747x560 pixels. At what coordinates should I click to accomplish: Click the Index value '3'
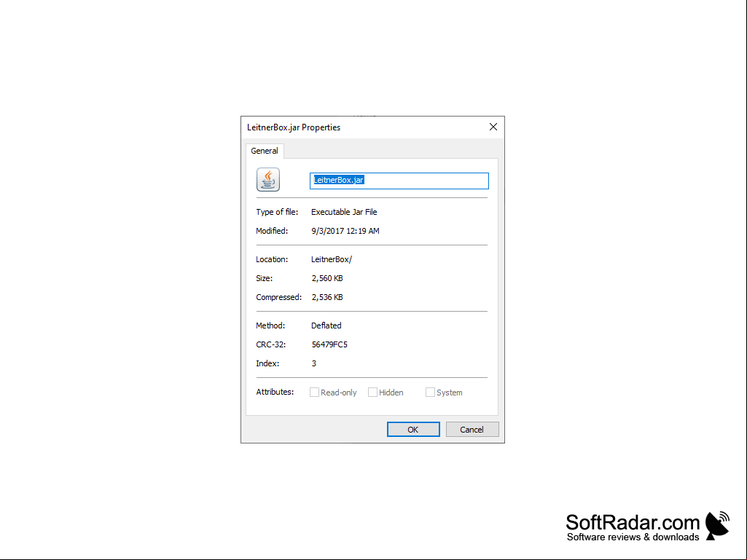314,364
